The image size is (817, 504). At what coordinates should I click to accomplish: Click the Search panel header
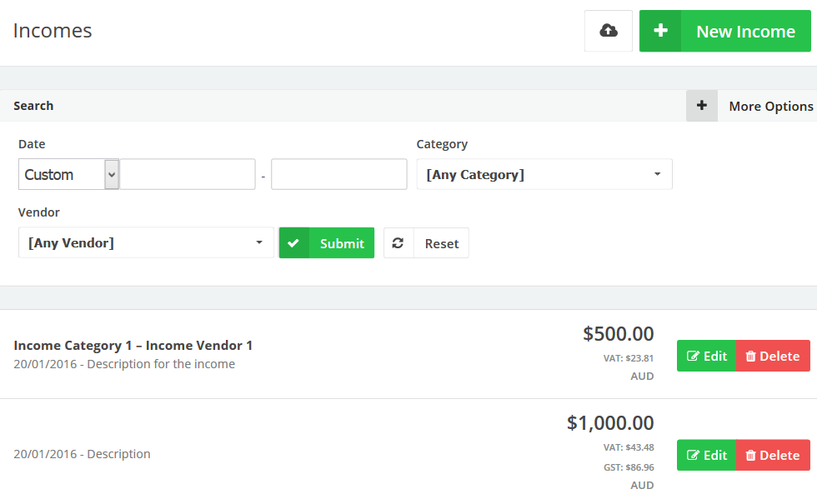pyautogui.click(x=33, y=106)
